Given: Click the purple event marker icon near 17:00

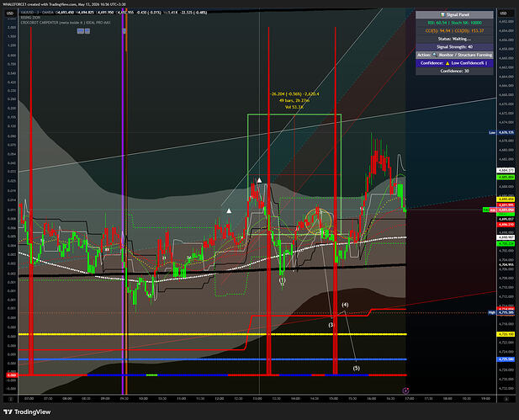Looking at the screenshot, I should click(405, 391).
